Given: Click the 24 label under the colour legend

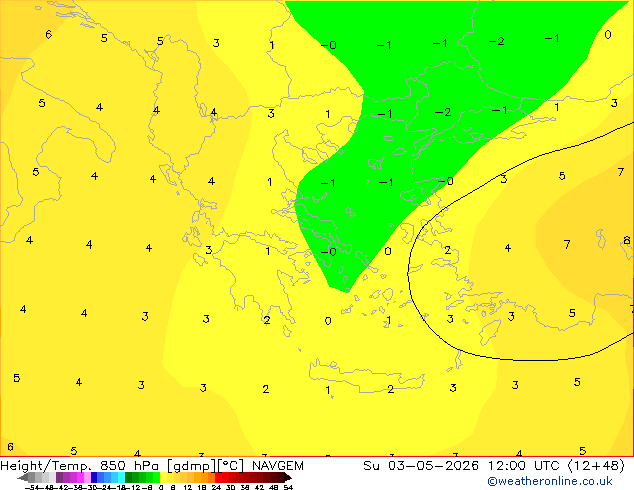Looking at the screenshot, I should pos(216,487).
